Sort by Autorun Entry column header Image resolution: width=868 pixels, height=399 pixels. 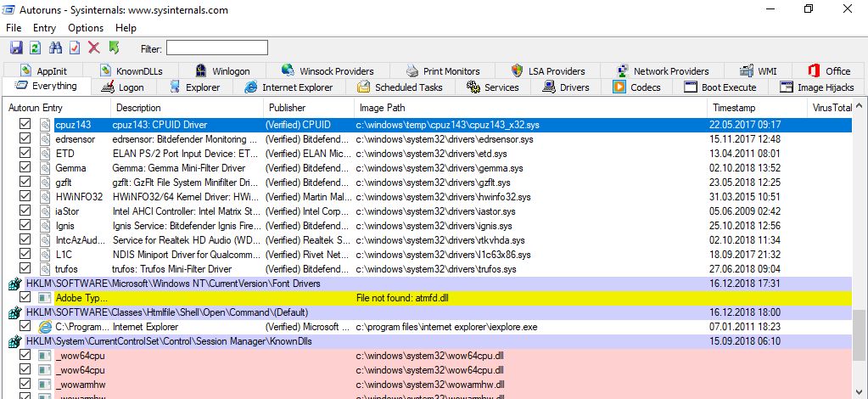coord(57,108)
